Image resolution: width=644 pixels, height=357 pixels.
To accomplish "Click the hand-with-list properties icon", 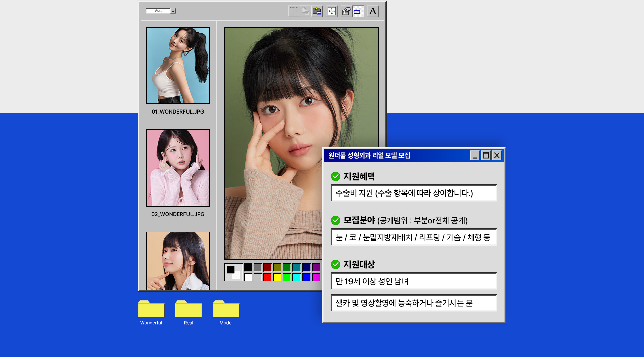I will tap(346, 11).
